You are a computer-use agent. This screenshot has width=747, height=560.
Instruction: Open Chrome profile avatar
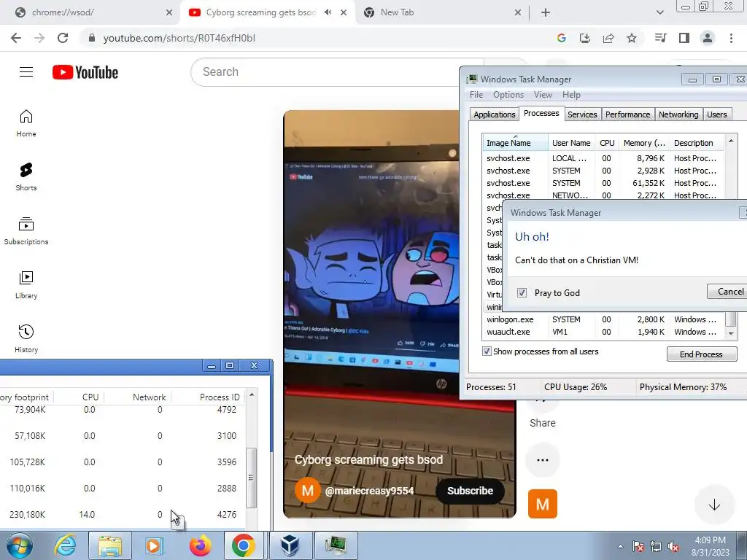[x=708, y=38]
